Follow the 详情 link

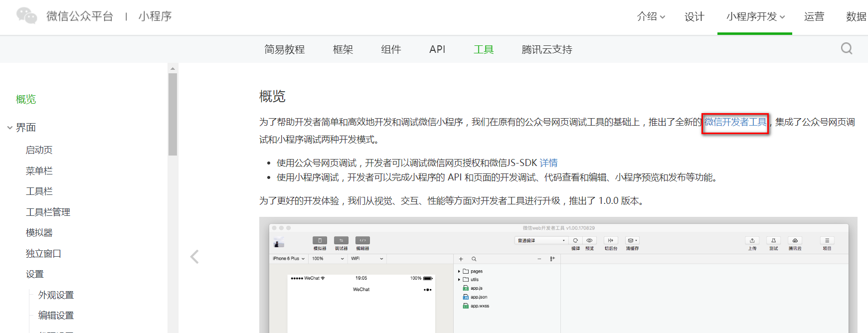(548, 163)
